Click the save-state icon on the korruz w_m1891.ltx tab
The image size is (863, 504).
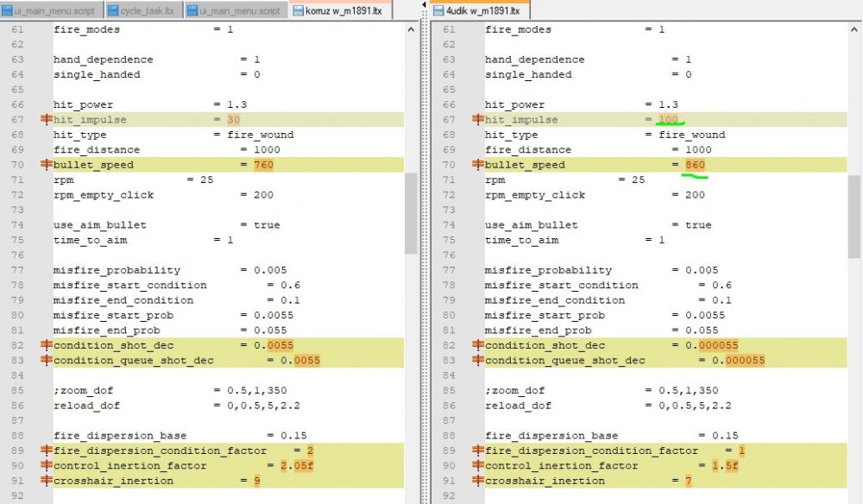[299, 10]
